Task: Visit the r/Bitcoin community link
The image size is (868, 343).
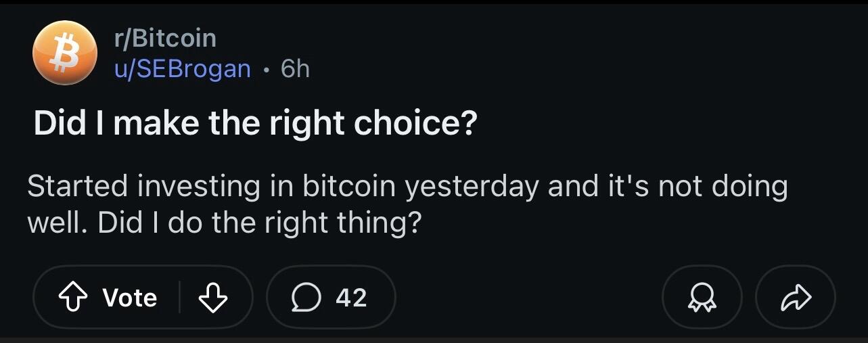Action: point(164,38)
